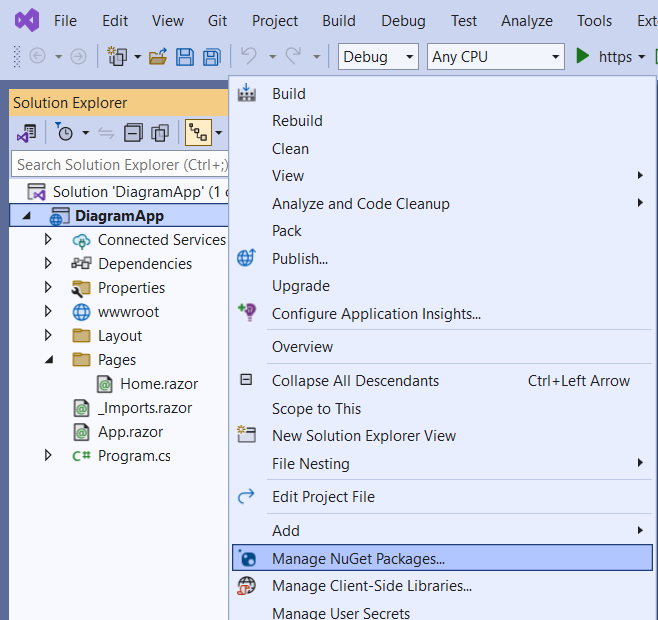The height and width of the screenshot is (620, 658).
Task: Click the Navigate Forward arrow icon
Action: pyautogui.click(x=78, y=56)
